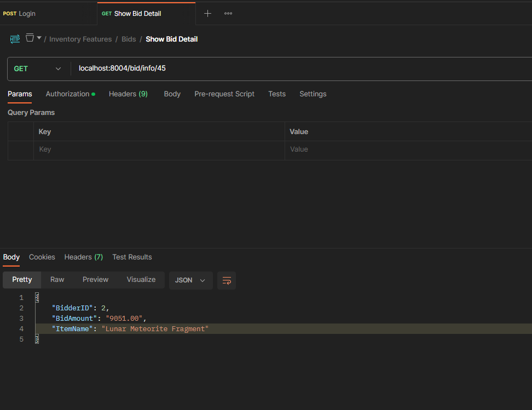Select the Visualize response view
This screenshot has height=410, width=532.
click(141, 280)
